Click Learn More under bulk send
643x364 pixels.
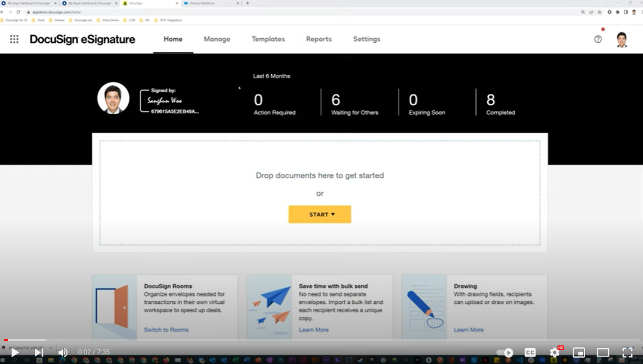coord(313,330)
